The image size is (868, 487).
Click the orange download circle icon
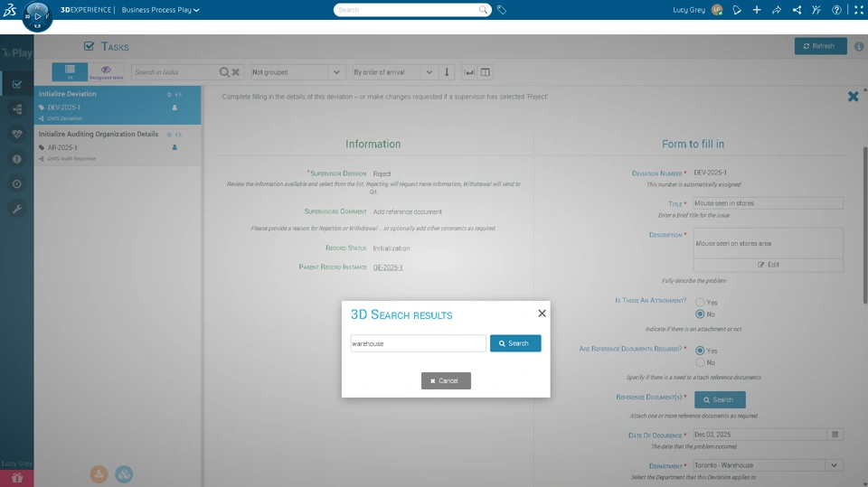pos(99,474)
